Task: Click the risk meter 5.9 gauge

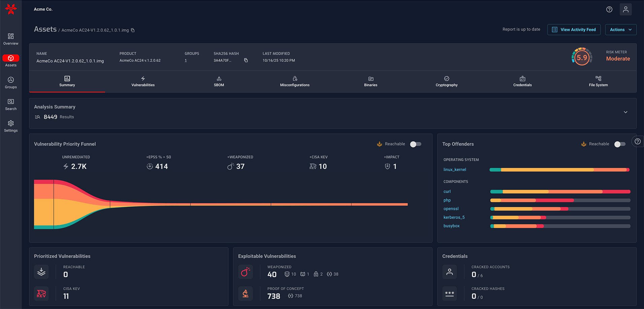Action: [x=581, y=57]
